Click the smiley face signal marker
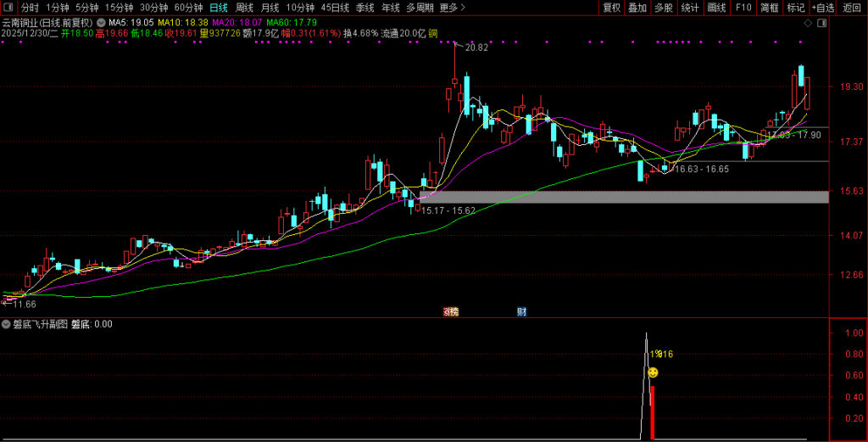 653,372
